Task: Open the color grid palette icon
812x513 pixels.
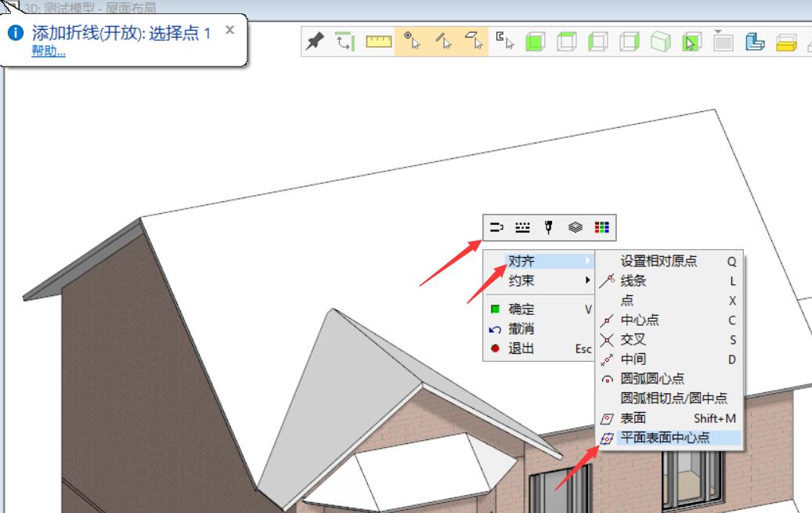Action: 601,227
